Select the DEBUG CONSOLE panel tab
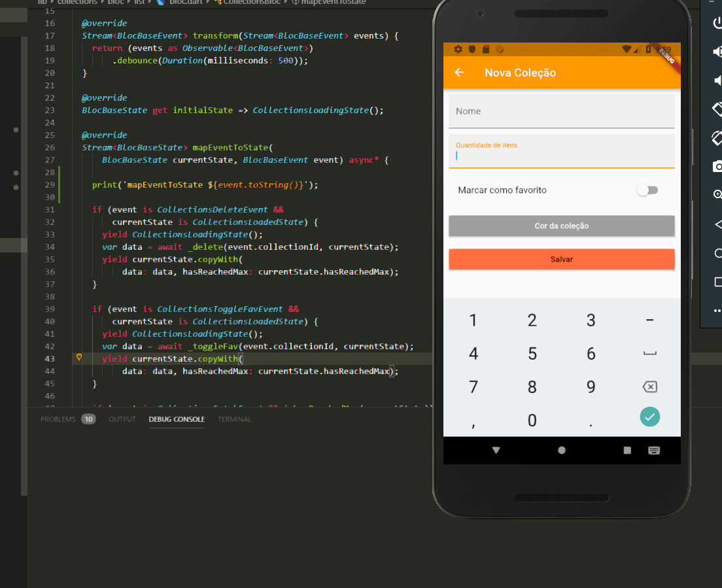The width and height of the screenshot is (722, 588). 177,419
